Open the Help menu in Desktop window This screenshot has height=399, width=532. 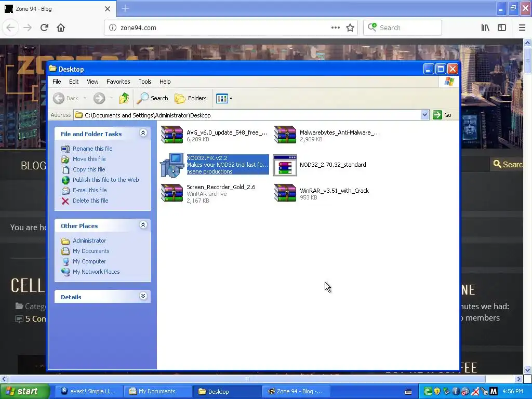[x=165, y=82]
